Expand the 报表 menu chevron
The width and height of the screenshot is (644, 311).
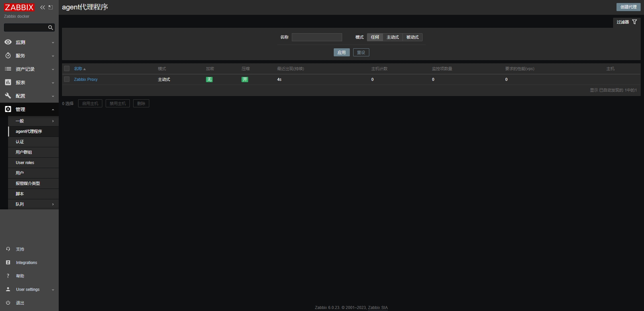pyautogui.click(x=53, y=83)
